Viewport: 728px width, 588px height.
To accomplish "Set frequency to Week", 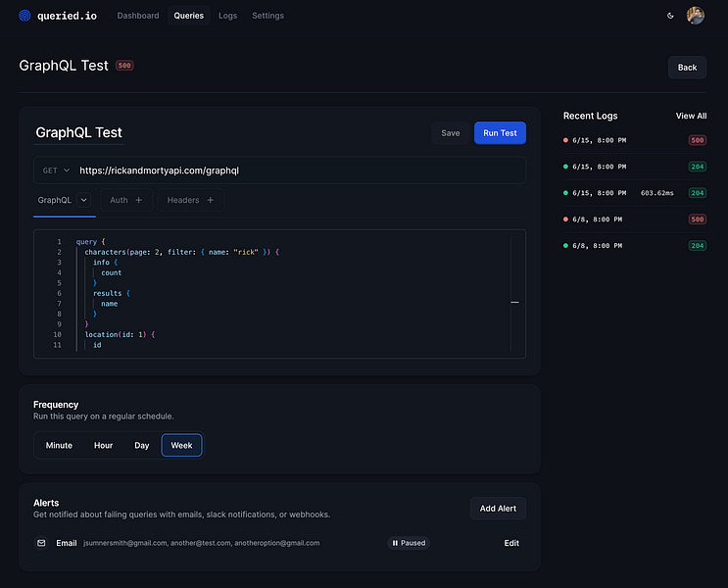I will 181,446.
